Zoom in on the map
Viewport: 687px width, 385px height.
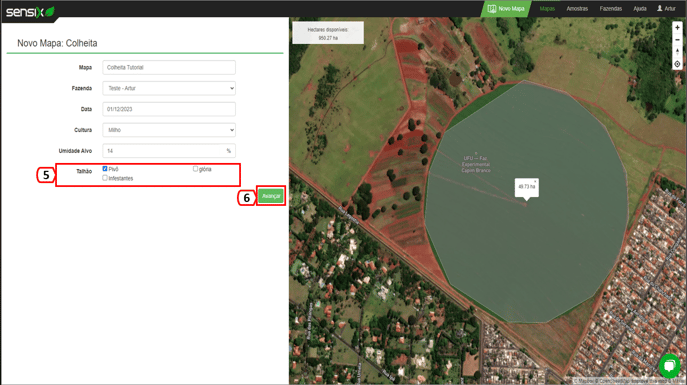pyautogui.click(x=677, y=28)
